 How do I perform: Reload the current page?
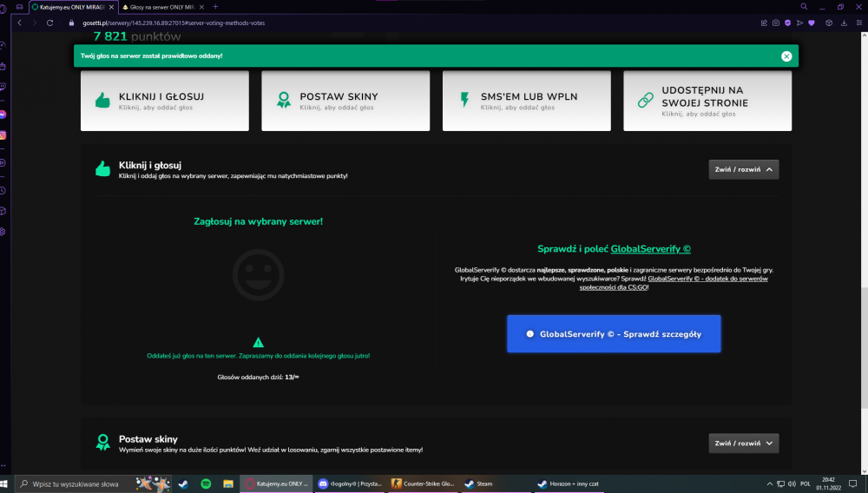49,23
